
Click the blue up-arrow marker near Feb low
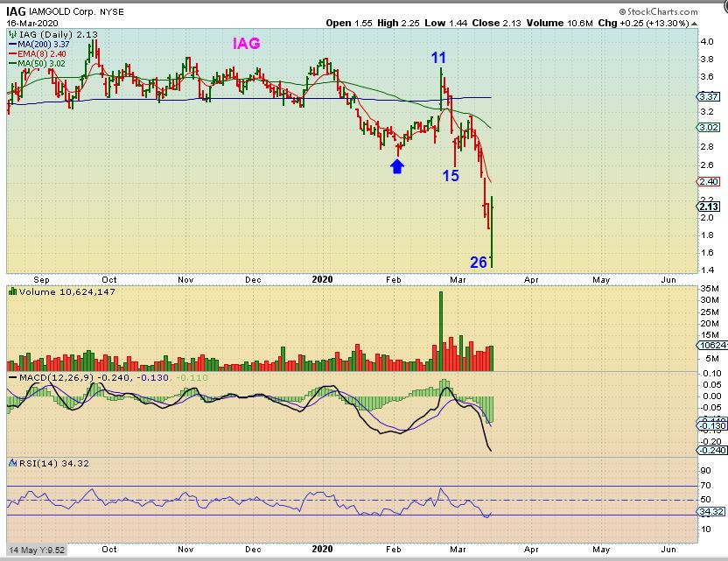tap(397, 166)
